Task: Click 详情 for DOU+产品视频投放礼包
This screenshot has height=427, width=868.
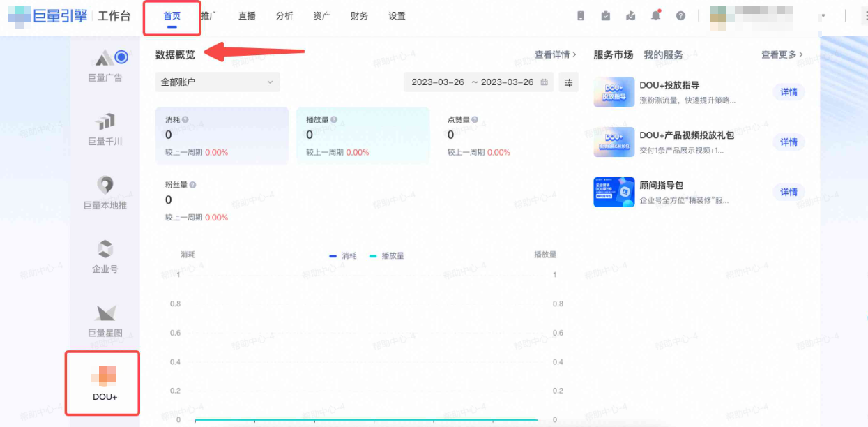Action: [x=789, y=142]
